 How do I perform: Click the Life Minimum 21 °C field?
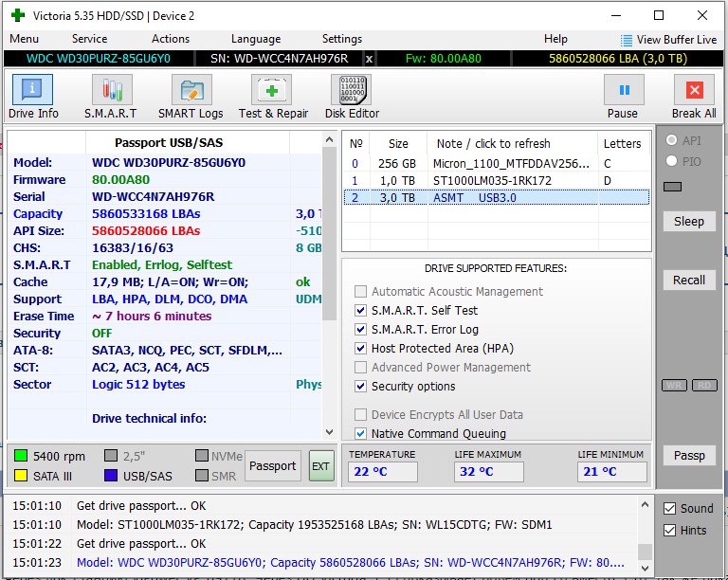pos(612,472)
